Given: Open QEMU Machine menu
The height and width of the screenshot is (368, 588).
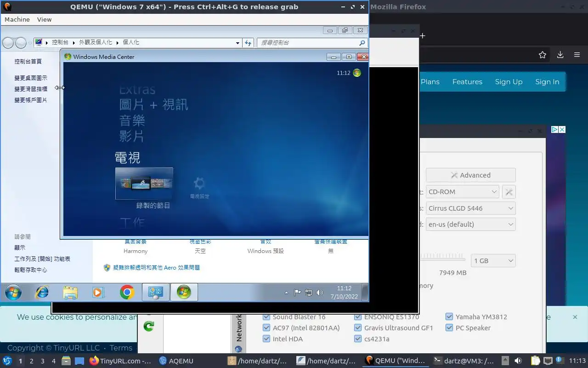Looking at the screenshot, I should (17, 19).
